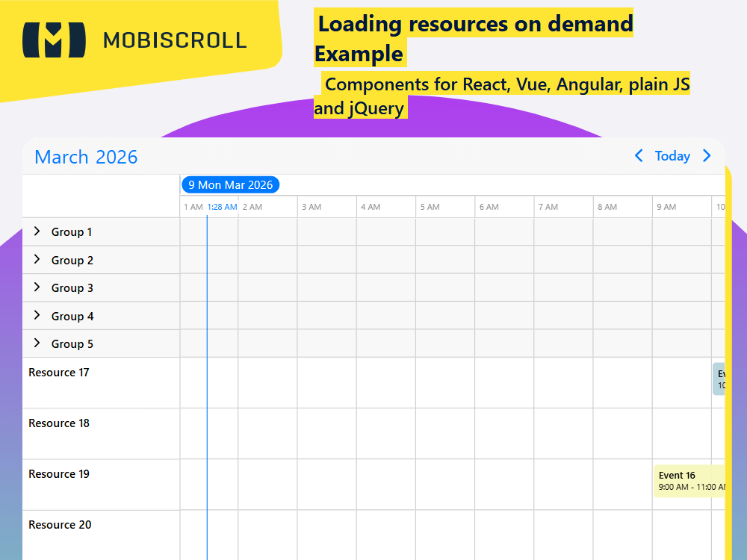
Task: Select the Resource 20 row label
Action: (x=60, y=525)
